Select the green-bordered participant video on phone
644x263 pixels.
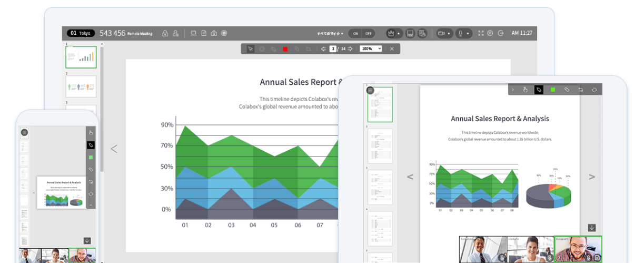pos(82,256)
